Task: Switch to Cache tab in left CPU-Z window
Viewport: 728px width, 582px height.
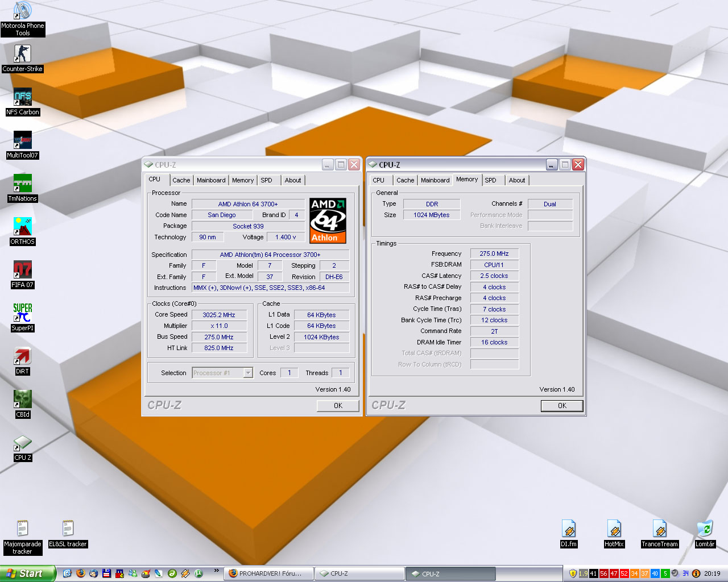Action: [181, 180]
